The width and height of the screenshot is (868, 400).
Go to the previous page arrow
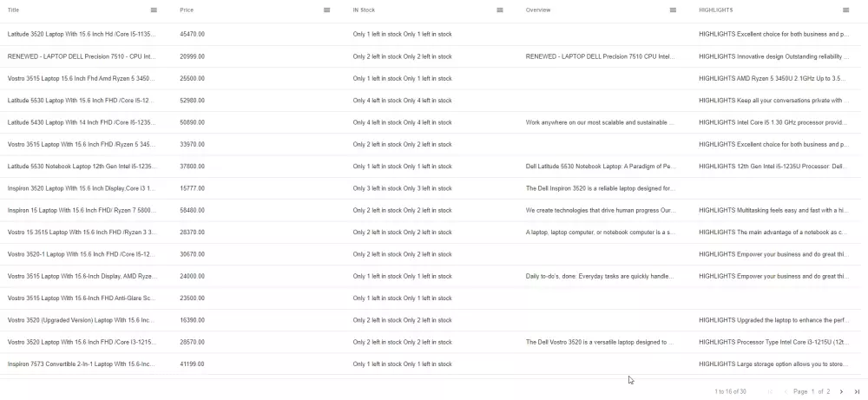[785, 391]
